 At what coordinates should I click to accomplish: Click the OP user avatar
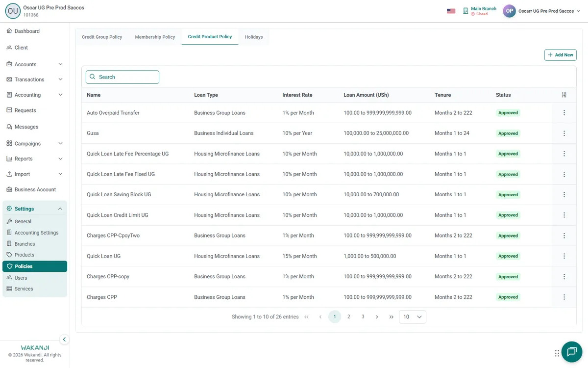pyautogui.click(x=510, y=11)
